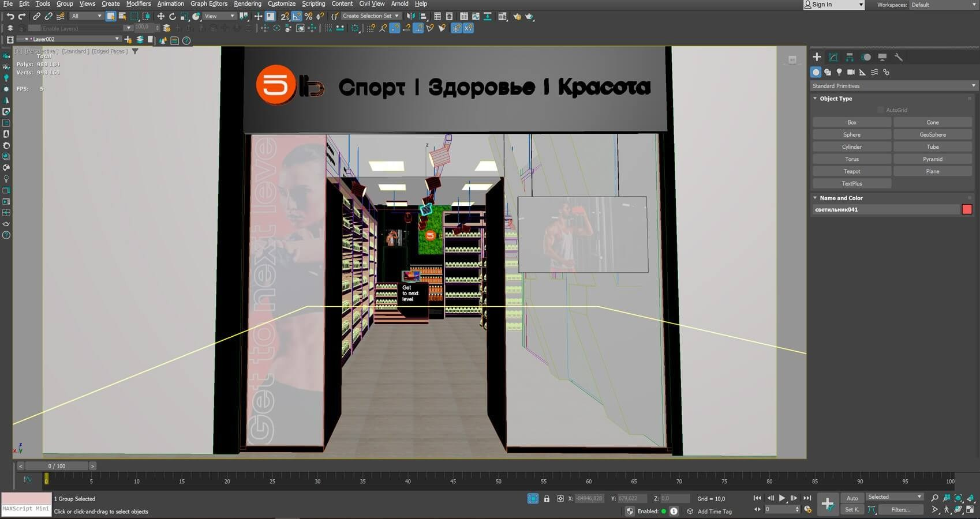Enable the AutoGrid checkbox

881,110
